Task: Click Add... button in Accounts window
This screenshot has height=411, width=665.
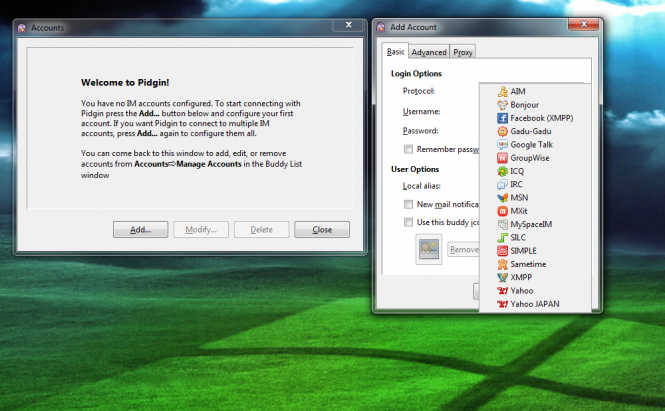Action: [x=140, y=229]
